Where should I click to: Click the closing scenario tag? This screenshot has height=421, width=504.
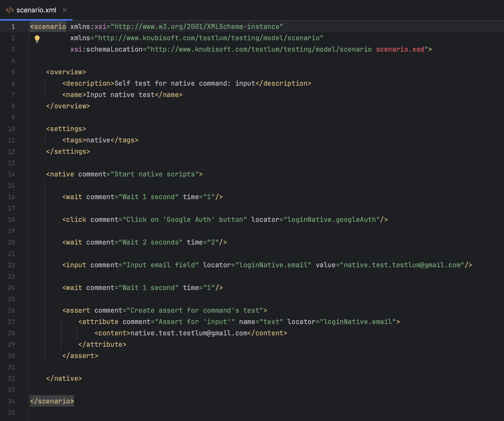[x=52, y=401]
